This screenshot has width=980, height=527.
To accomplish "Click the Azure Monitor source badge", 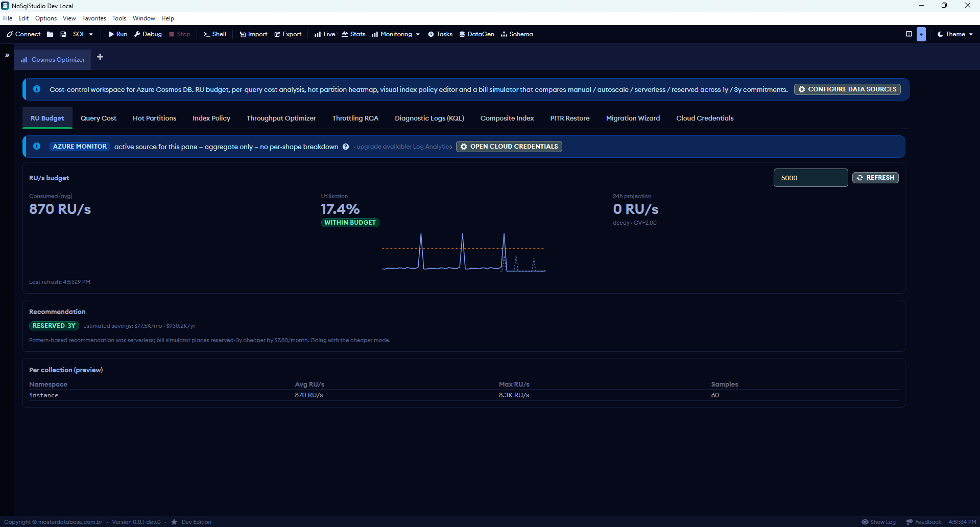I will (x=80, y=147).
